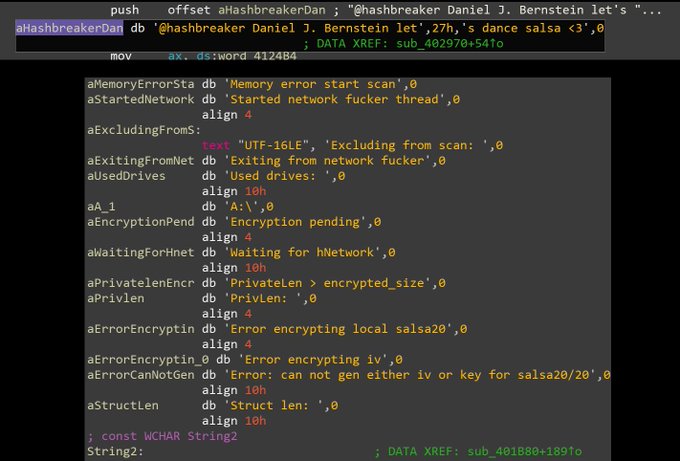Select the aWaitingForHnet label

point(141,252)
